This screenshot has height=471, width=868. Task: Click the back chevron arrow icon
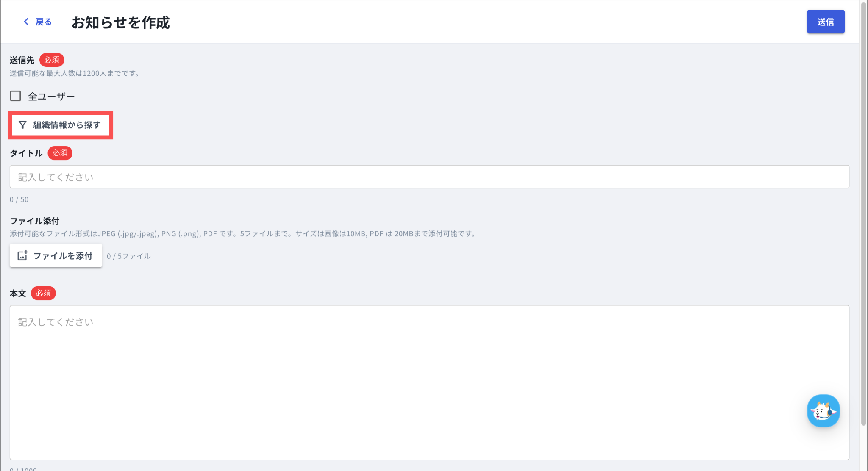pyautogui.click(x=26, y=22)
